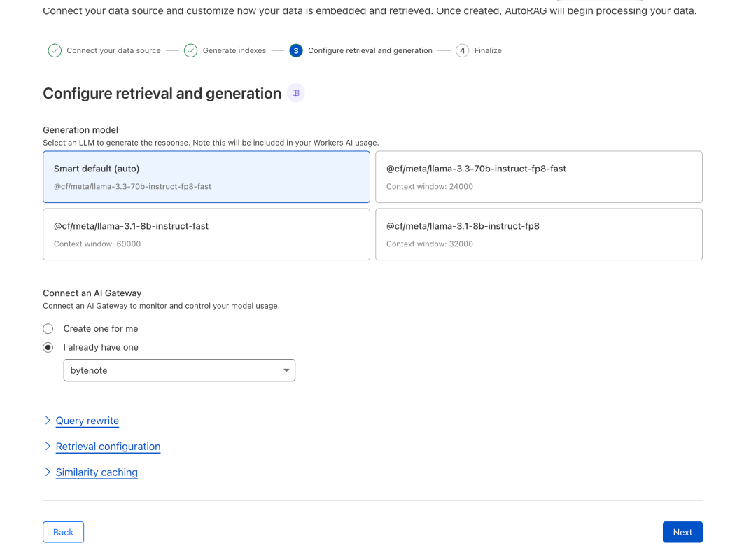The width and height of the screenshot is (756, 555).
Task: Expand the Similarity caching section
Action: 96,472
